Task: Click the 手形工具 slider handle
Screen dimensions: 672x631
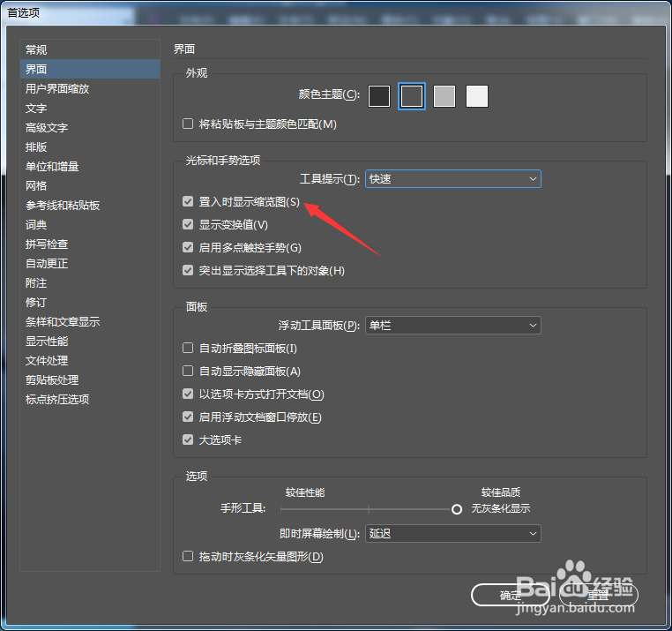Action: 457,509
